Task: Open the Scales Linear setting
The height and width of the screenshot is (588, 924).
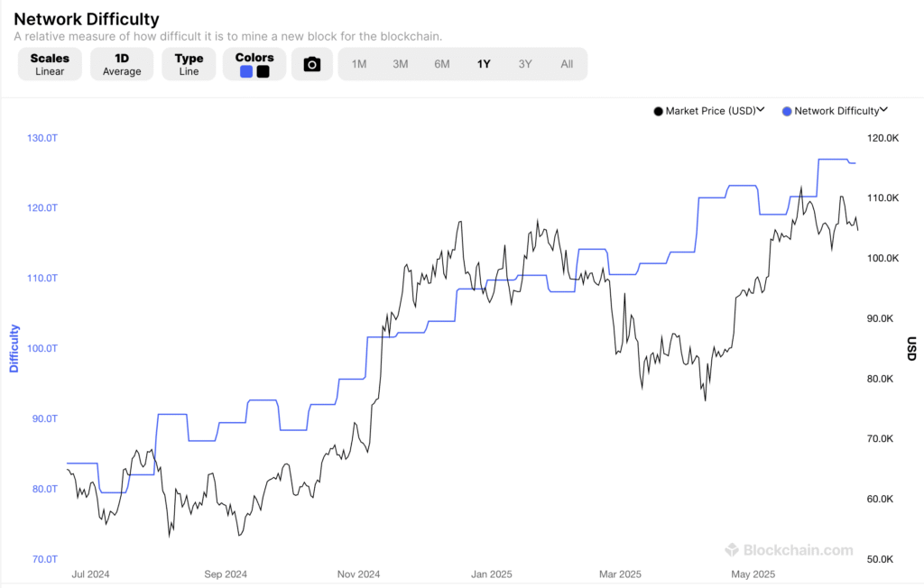Action: pos(50,63)
